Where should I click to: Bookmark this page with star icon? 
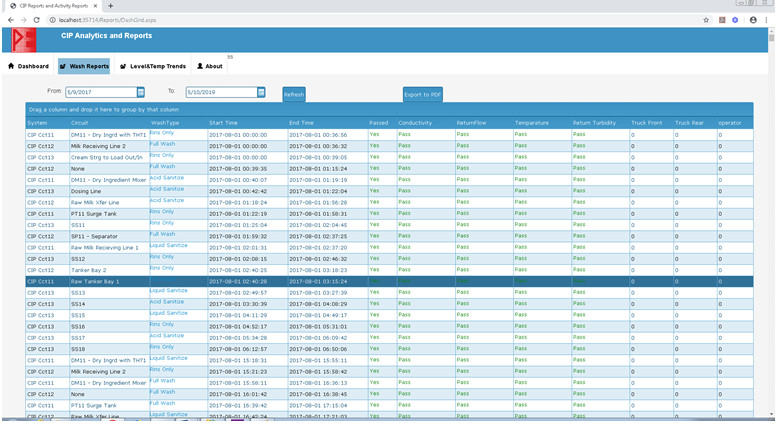click(x=706, y=19)
